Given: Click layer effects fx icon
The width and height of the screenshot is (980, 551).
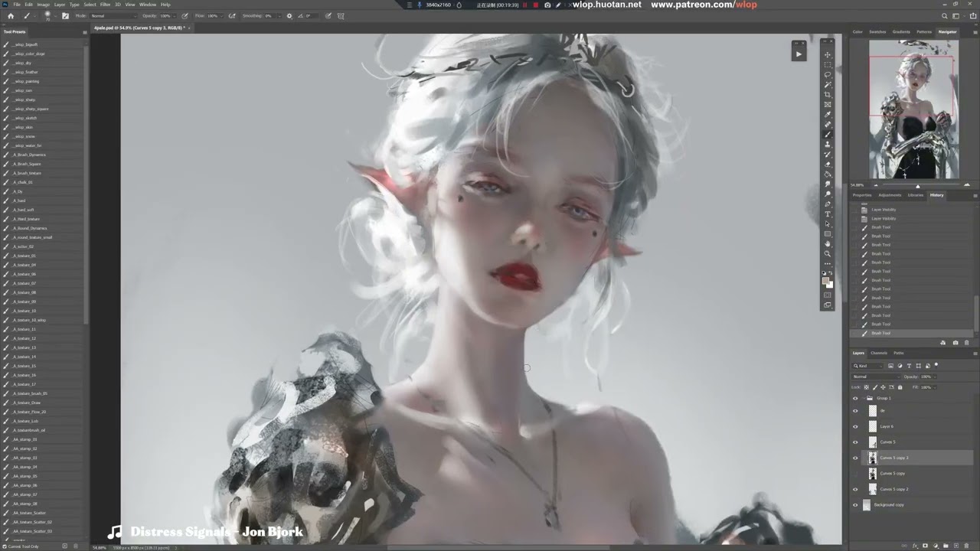Looking at the screenshot, I should [x=915, y=546].
